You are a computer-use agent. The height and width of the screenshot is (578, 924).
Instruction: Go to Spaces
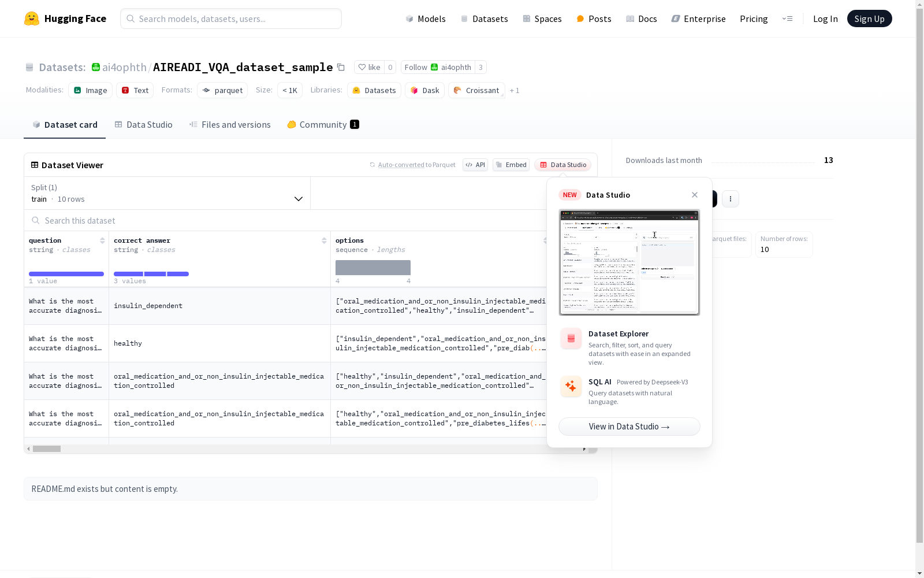point(542,18)
